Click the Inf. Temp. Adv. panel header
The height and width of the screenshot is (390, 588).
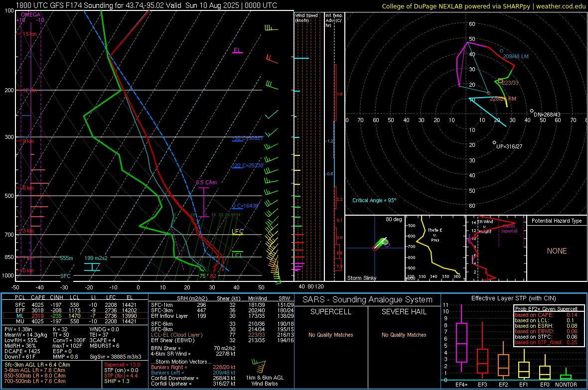coord(334,20)
